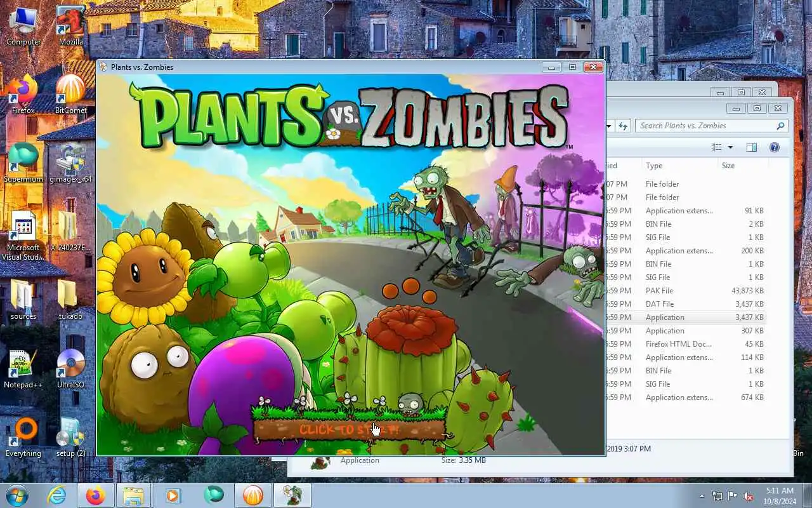Open the clock showing 5:11 AM
Viewport: 812px width, 508px height.
coord(778,496)
